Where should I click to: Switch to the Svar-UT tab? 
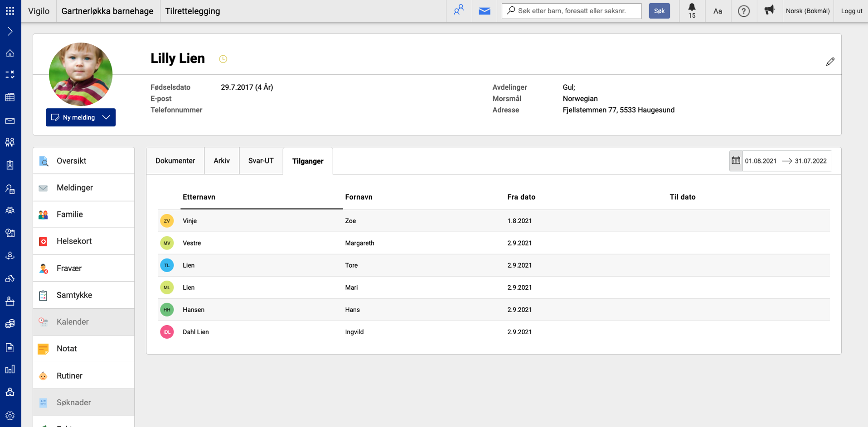pos(261,161)
